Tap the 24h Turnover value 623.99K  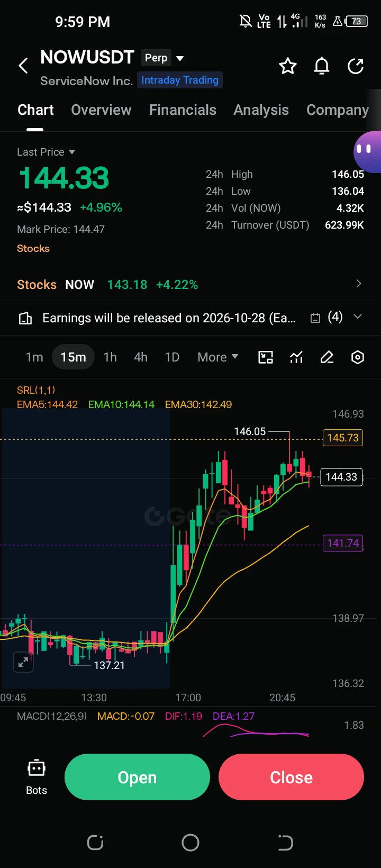(344, 225)
